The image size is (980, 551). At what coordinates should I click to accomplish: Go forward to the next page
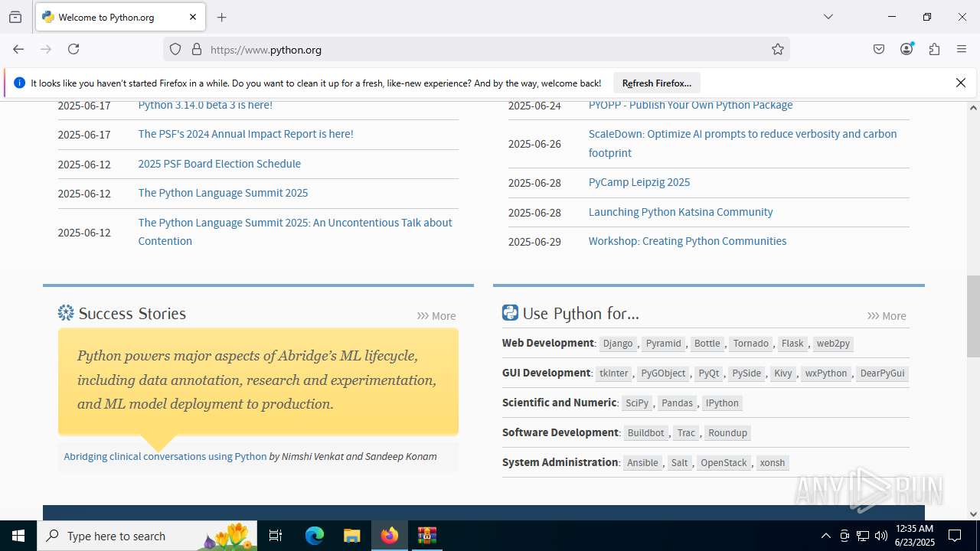coord(46,49)
